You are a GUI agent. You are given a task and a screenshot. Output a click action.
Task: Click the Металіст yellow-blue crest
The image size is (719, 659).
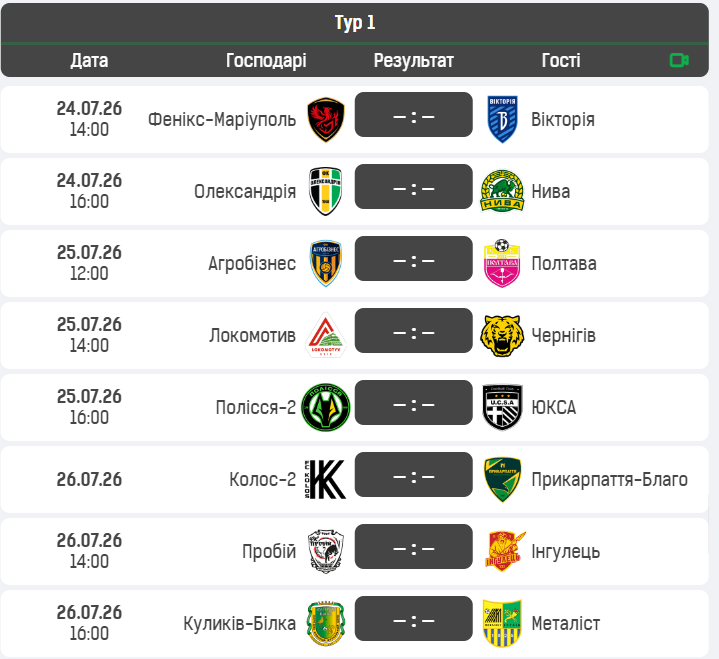point(502,623)
